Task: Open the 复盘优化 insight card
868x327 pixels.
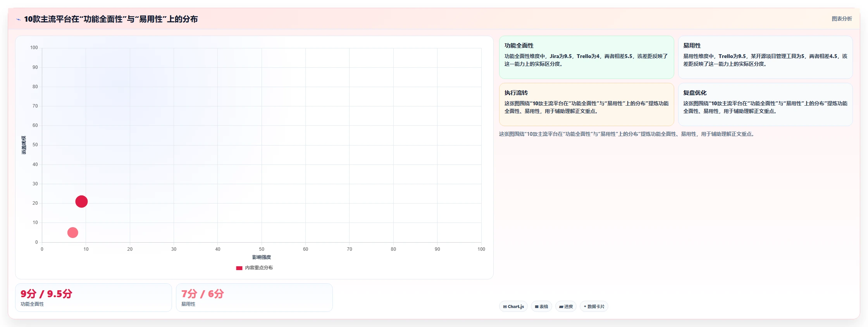Action: pos(765,104)
